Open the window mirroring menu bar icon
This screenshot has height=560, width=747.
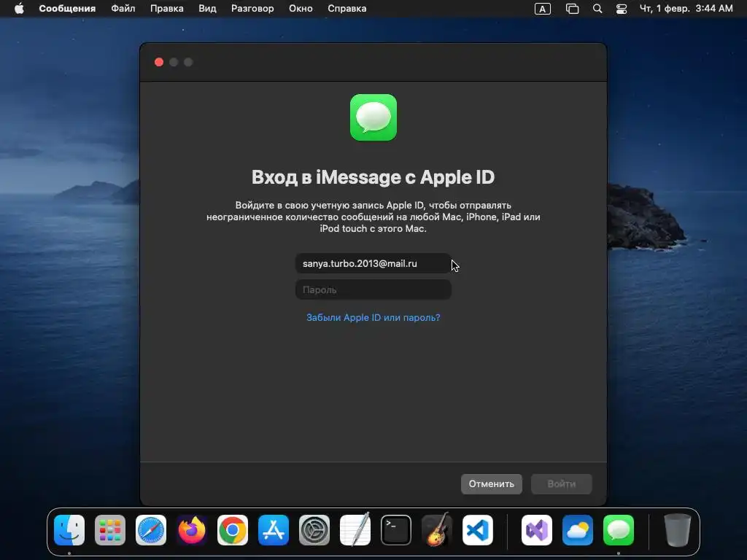[x=572, y=9]
